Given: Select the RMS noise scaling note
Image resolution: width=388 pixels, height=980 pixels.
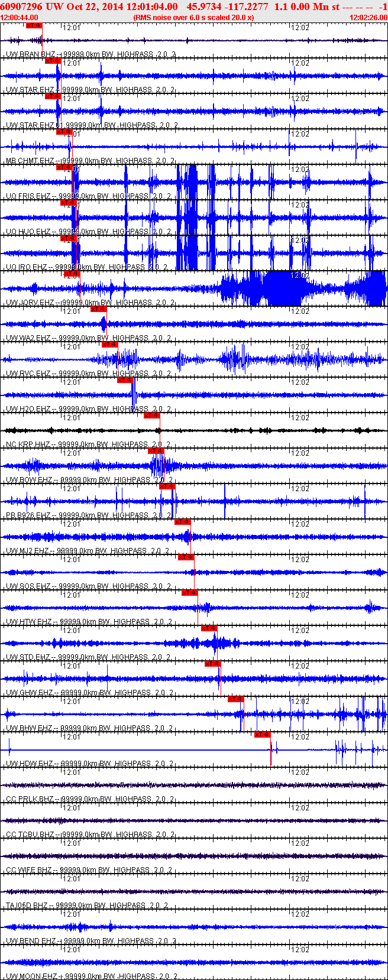Looking at the screenshot, I should coord(194,18).
